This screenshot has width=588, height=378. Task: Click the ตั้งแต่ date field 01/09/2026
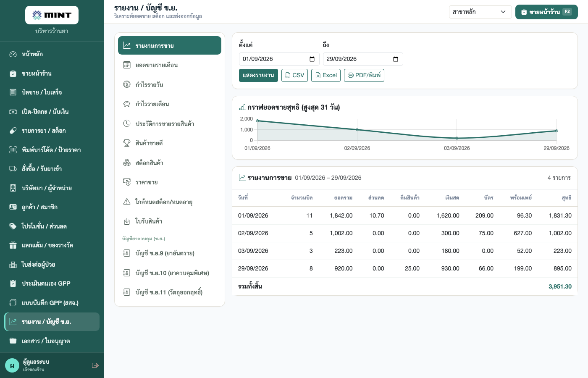tap(279, 59)
